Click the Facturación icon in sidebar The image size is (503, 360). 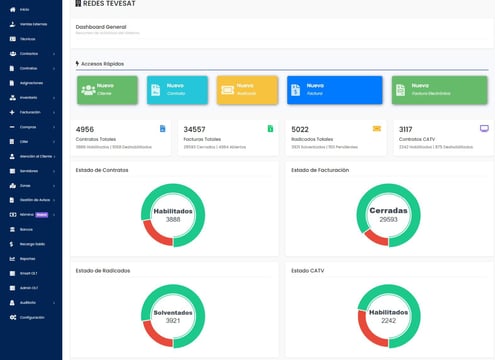tap(12, 112)
